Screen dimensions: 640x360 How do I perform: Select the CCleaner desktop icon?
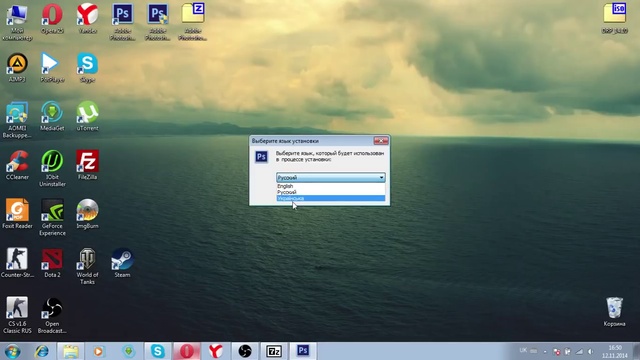(x=17, y=165)
